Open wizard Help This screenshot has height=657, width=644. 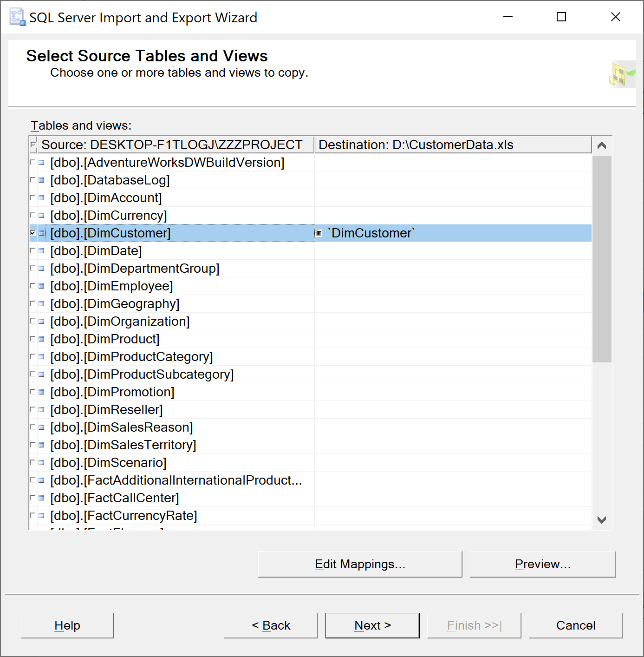[x=67, y=625]
